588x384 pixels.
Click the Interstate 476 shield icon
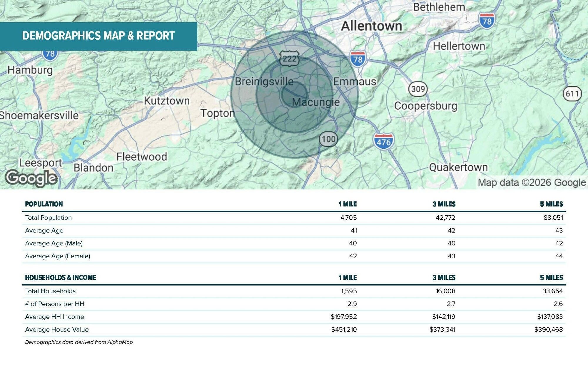click(x=384, y=142)
